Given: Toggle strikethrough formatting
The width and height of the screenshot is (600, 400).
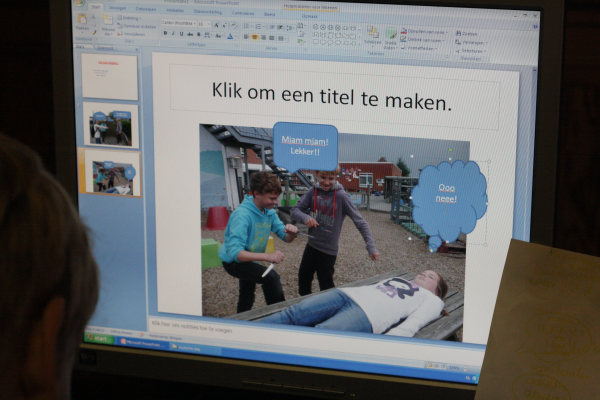Looking at the screenshot, I should [x=190, y=34].
